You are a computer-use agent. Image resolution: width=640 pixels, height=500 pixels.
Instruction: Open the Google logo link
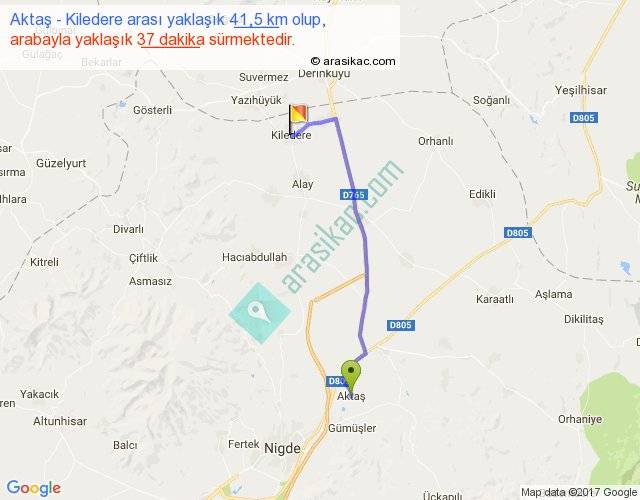[x=34, y=488]
